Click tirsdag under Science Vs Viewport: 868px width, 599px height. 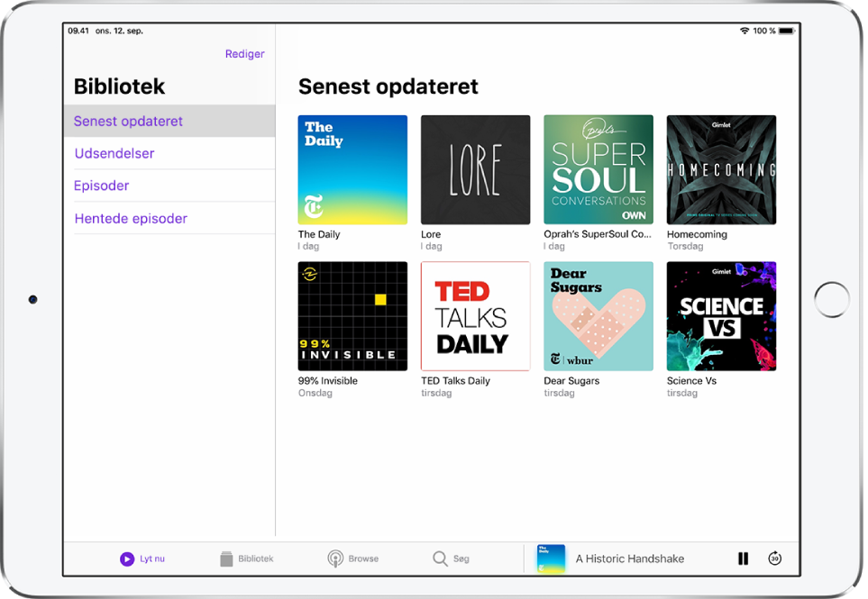[x=682, y=394]
